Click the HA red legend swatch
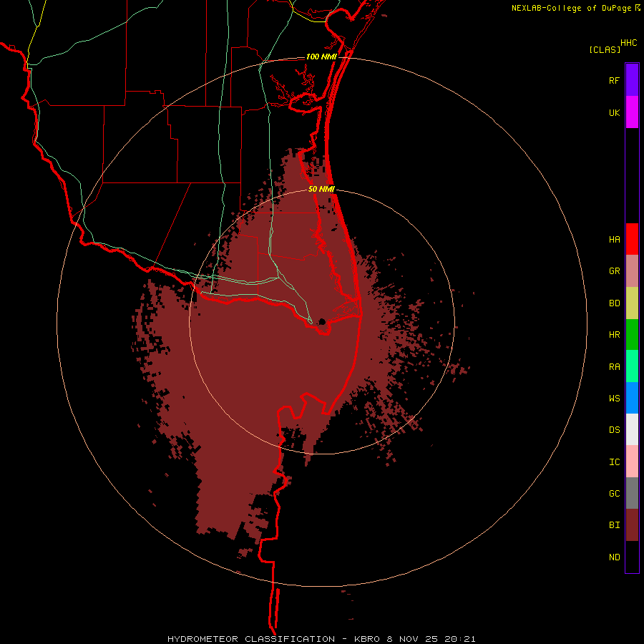644x644 pixels. [x=632, y=239]
